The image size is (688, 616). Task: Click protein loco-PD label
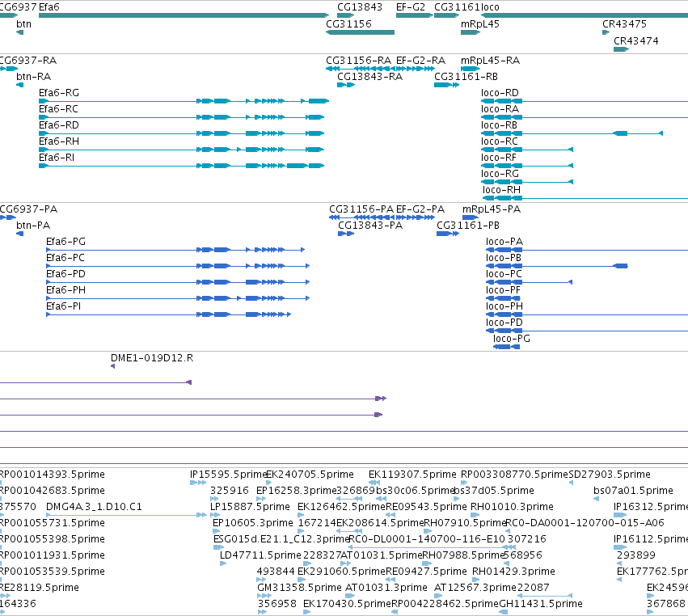504,323
